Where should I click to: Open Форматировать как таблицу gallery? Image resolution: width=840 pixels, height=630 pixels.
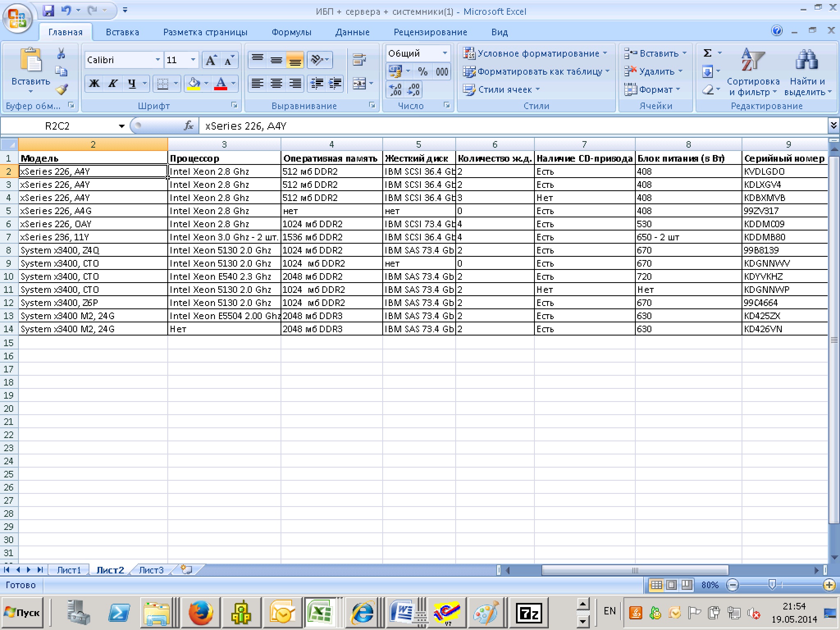[536, 71]
